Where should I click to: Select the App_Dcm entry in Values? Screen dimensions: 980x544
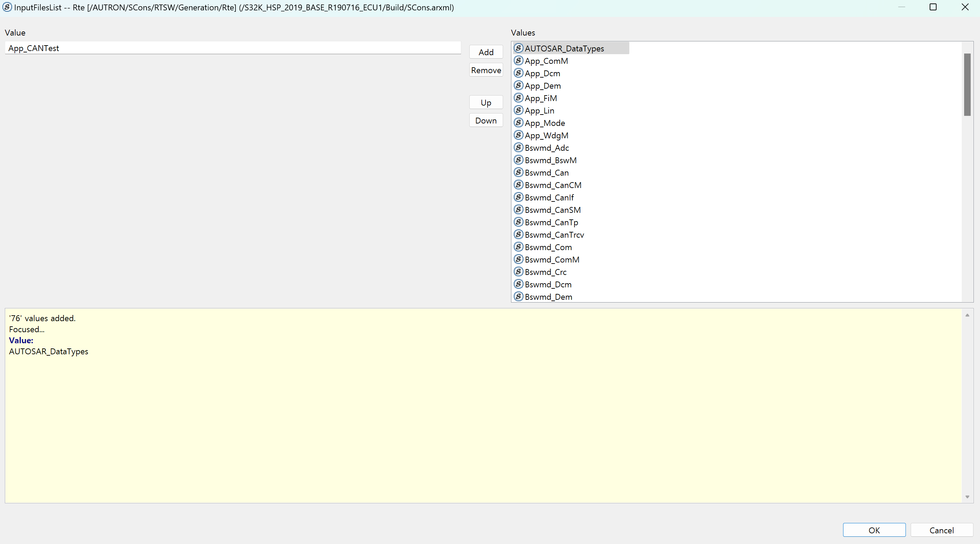(542, 73)
